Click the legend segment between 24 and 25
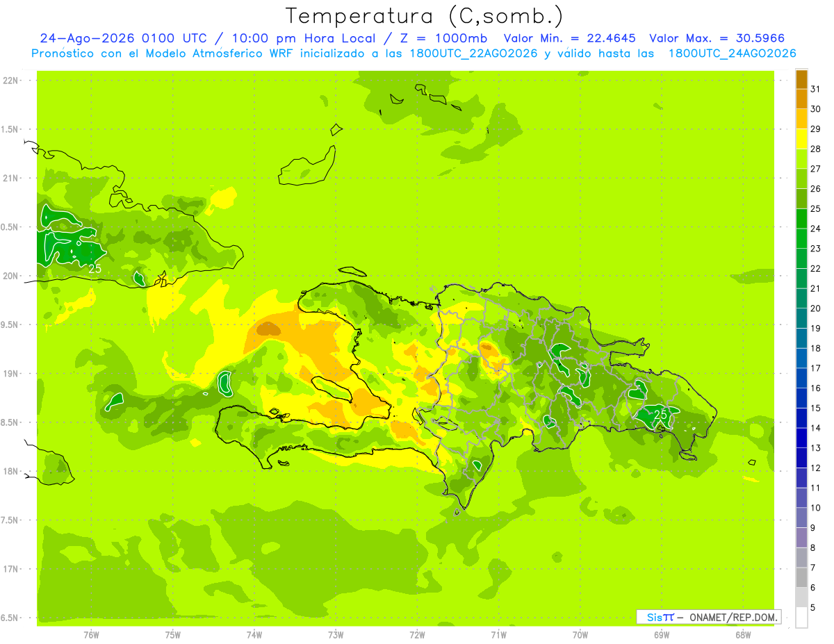This screenshot has width=834, height=644. click(801, 218)
